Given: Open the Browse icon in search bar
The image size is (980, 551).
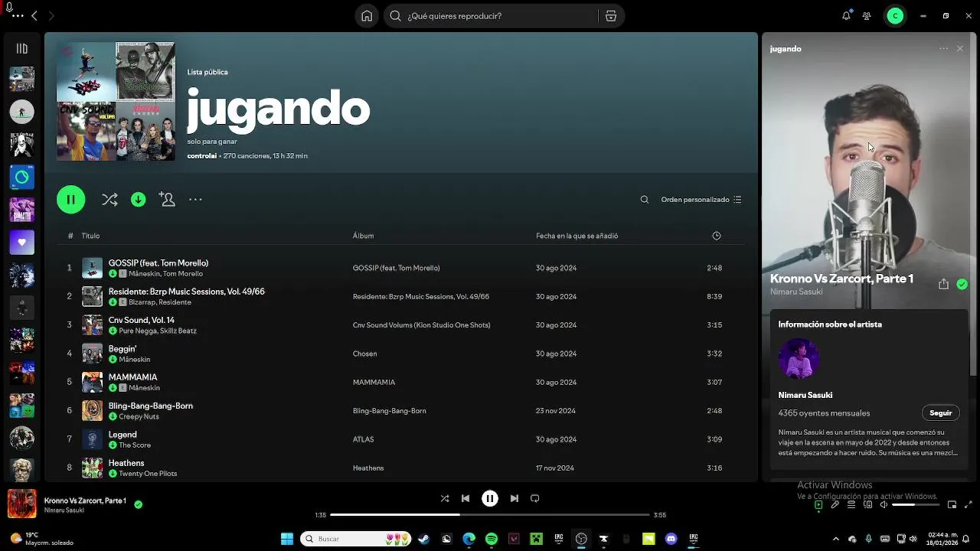Looking at the screenshot, I should [610, 16].
